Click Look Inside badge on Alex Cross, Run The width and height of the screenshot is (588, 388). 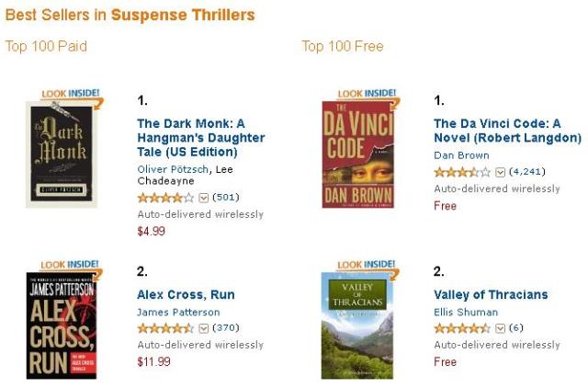point(72,264)
